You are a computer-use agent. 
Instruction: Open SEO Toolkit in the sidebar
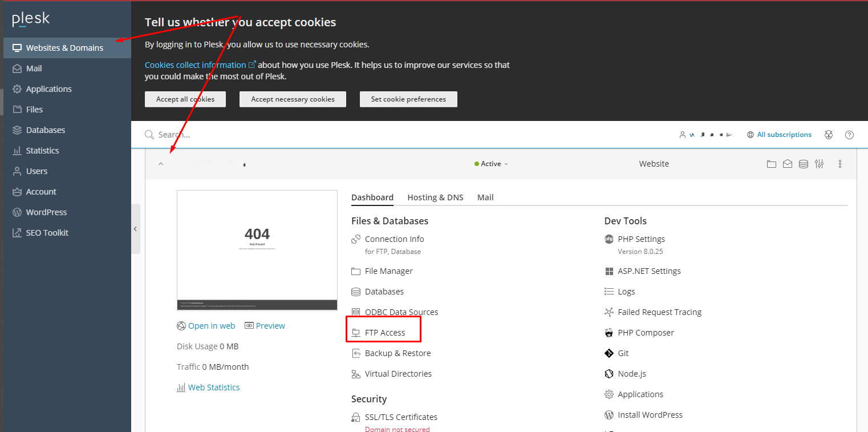pyautogui.click(x=67, y=233)
